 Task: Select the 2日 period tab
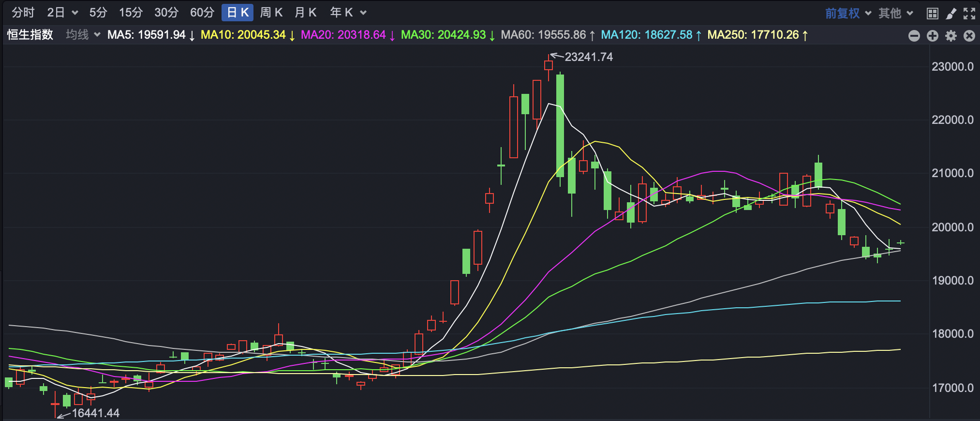(x=56, y=13)
